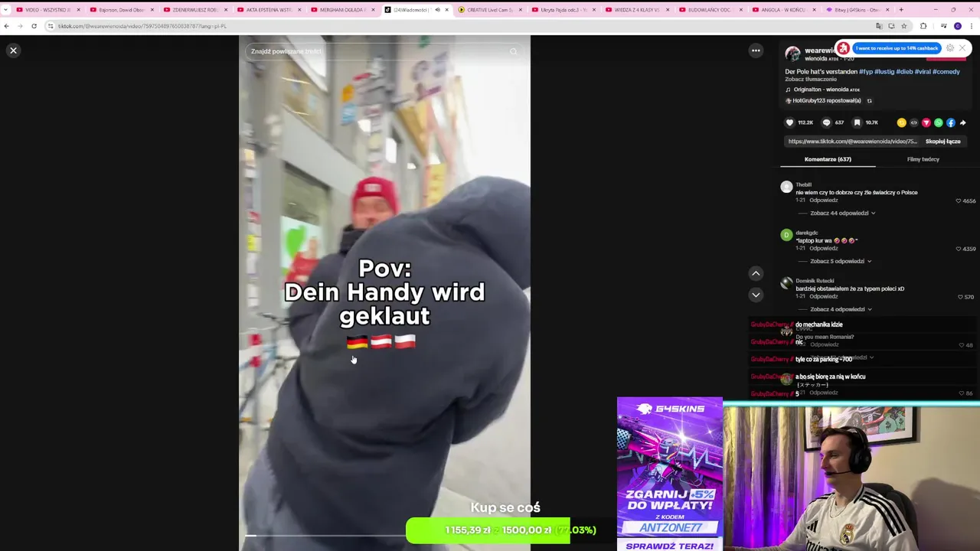The height and width of the screenshot is (551, 980).
Task: Send to friends with the pink arrow icon
Action: tap(926, 122)
